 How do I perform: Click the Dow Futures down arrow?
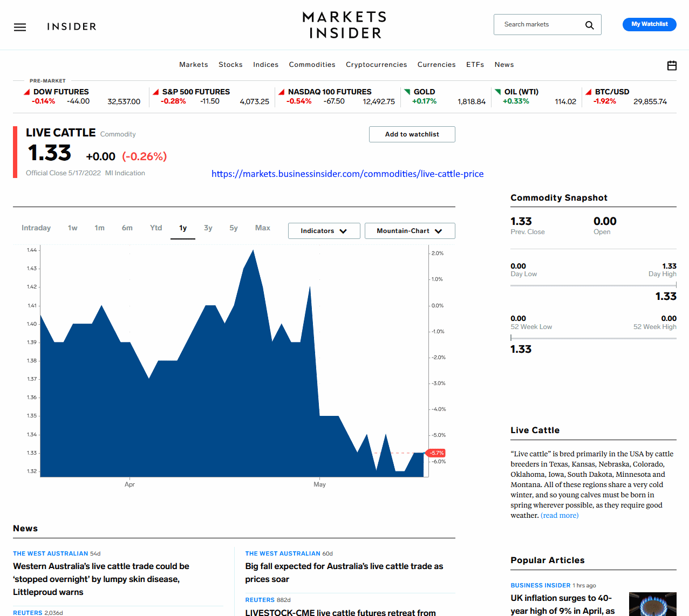(26, 92)
